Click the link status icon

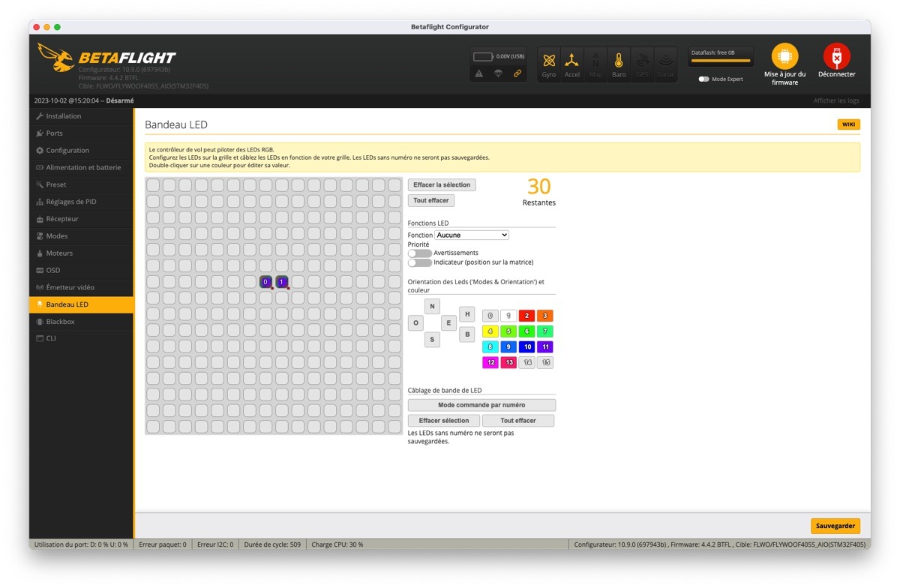pyautogui.click(x=517, y=73)
